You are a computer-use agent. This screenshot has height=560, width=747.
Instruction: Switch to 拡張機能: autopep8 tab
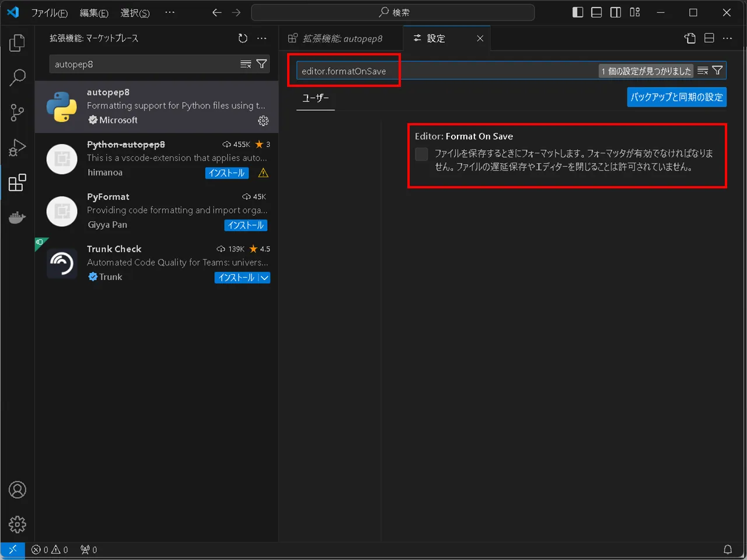click(341, 38)
